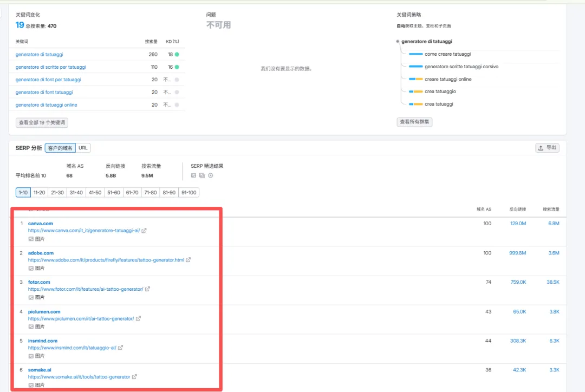Open keyword generatore di tatuaggi online

tap(46, 105)
